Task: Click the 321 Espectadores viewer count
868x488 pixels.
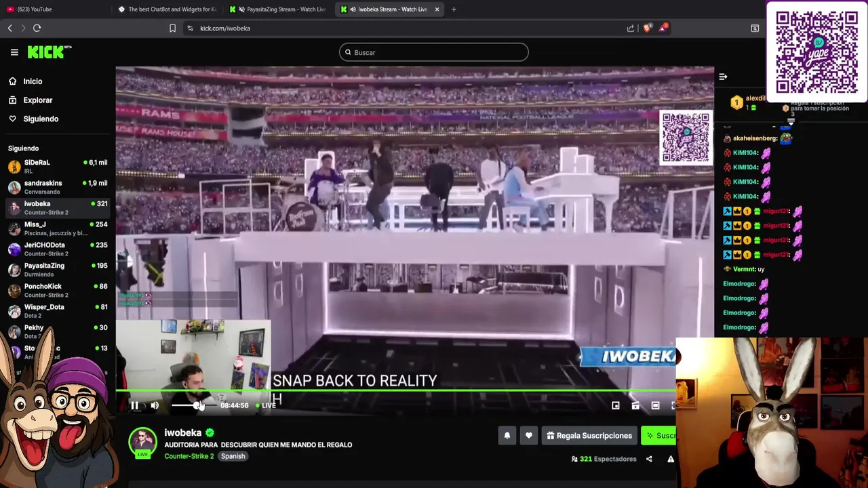Action: 604,459
